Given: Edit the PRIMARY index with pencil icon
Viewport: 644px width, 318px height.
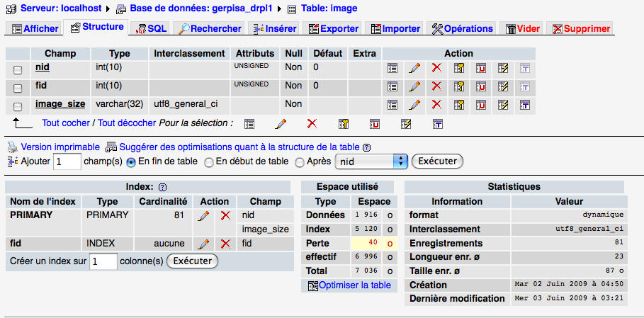Looking at the screenshot, I should 203,215.
